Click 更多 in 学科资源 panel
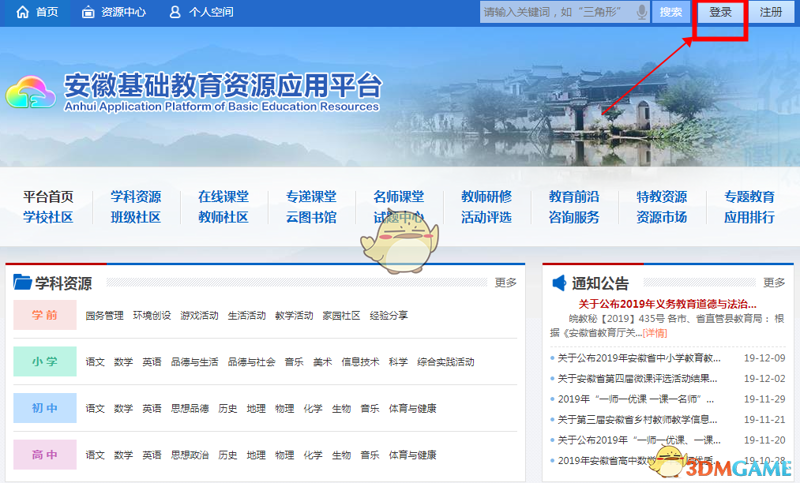Screen dimensions: 800x483 coord(506,282)
